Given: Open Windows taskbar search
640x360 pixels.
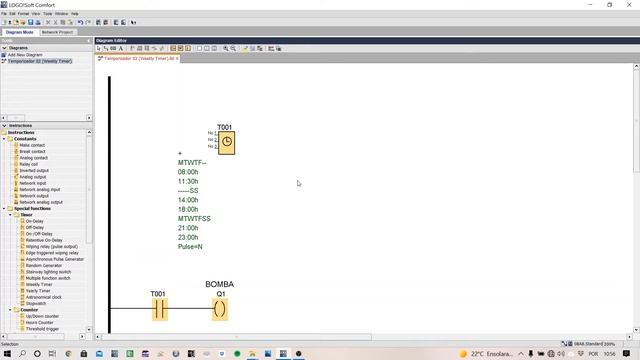Looking at the screenshot, I should click(22, 353).
